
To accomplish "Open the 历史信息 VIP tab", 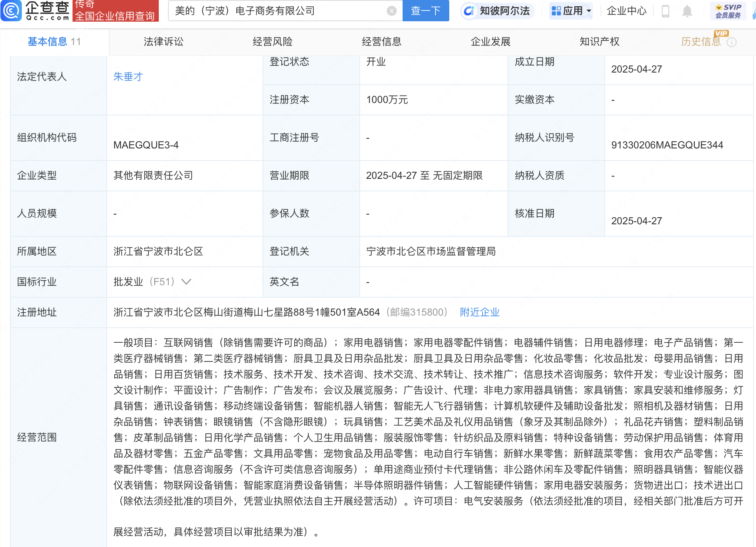I will (701, 42).
